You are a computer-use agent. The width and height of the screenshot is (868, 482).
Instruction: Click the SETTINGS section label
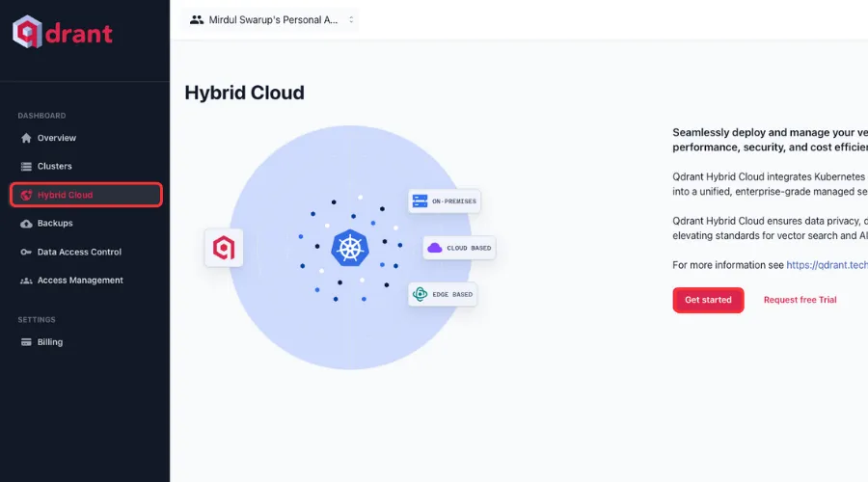point(37,320)
